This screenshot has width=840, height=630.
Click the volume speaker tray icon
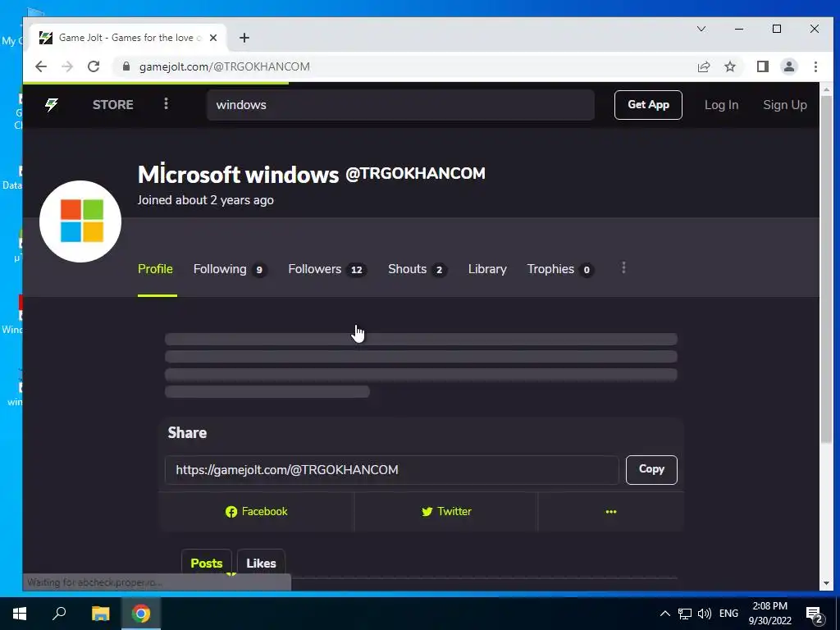click(705, 614)
